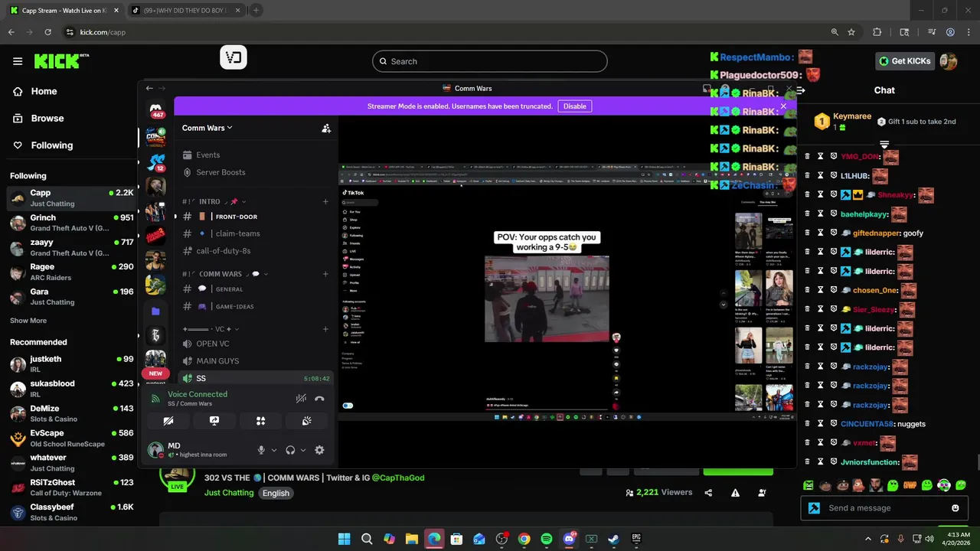
Task: Delete message from giftednapper
Action: click(x=807, y=233)
